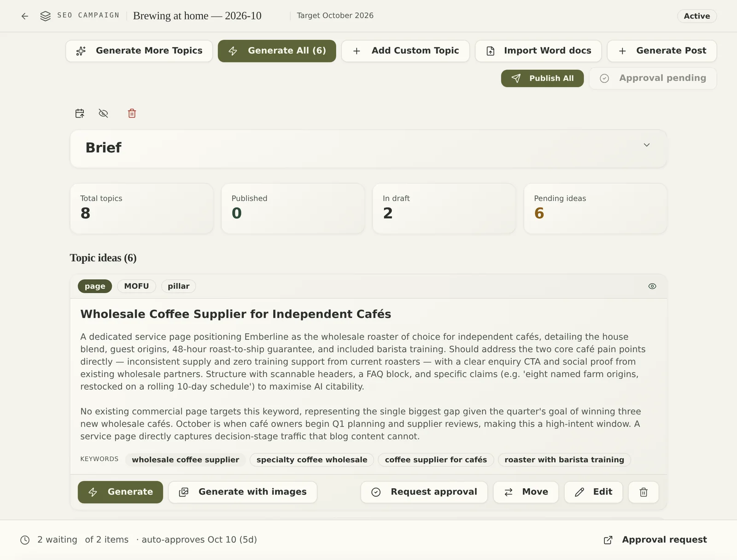
Task: Click Add Custom Topic button
Action: [x=405, y=51]
